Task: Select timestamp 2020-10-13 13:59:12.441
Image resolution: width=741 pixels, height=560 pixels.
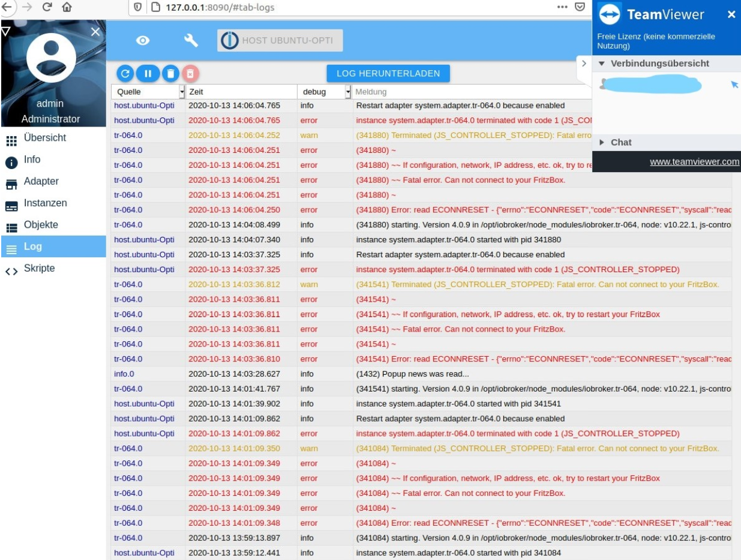Action: point(234,553)
